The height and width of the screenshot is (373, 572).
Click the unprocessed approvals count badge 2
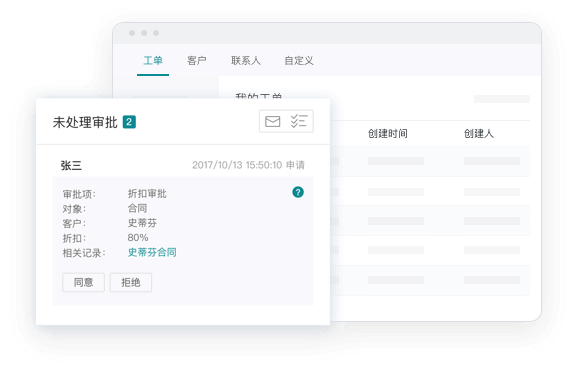pyautogui.click(x=129, y=122)
